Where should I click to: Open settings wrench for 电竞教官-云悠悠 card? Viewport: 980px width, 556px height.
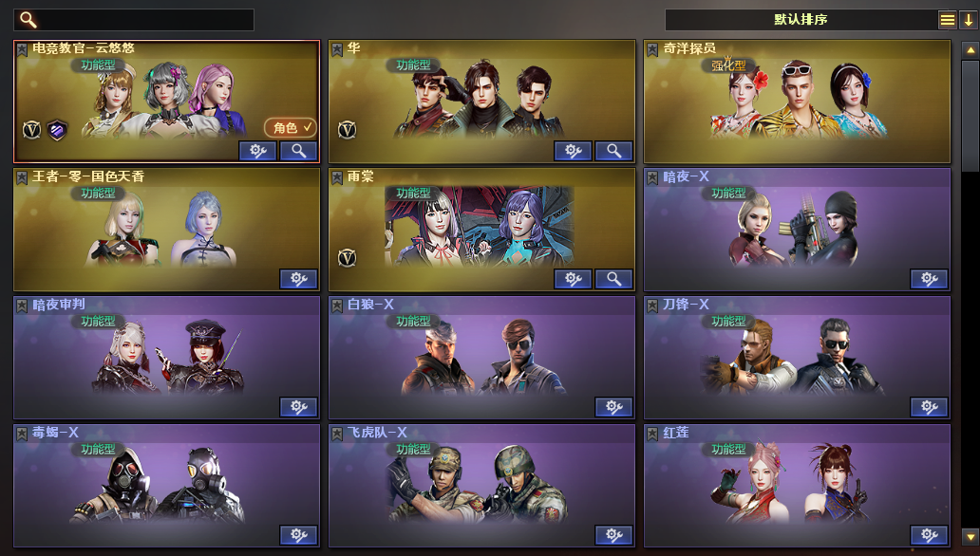[x=257, y=151]
